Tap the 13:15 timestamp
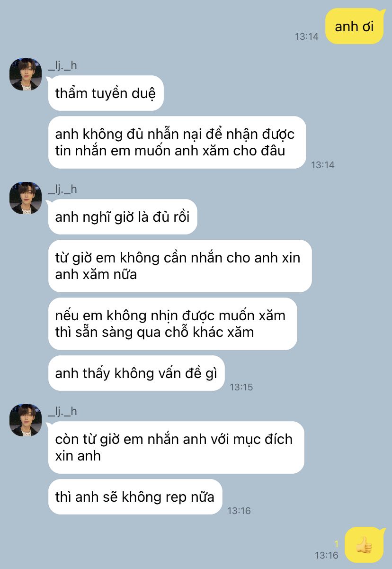This screenshot has width=392, height=569. tap(241, 387)
